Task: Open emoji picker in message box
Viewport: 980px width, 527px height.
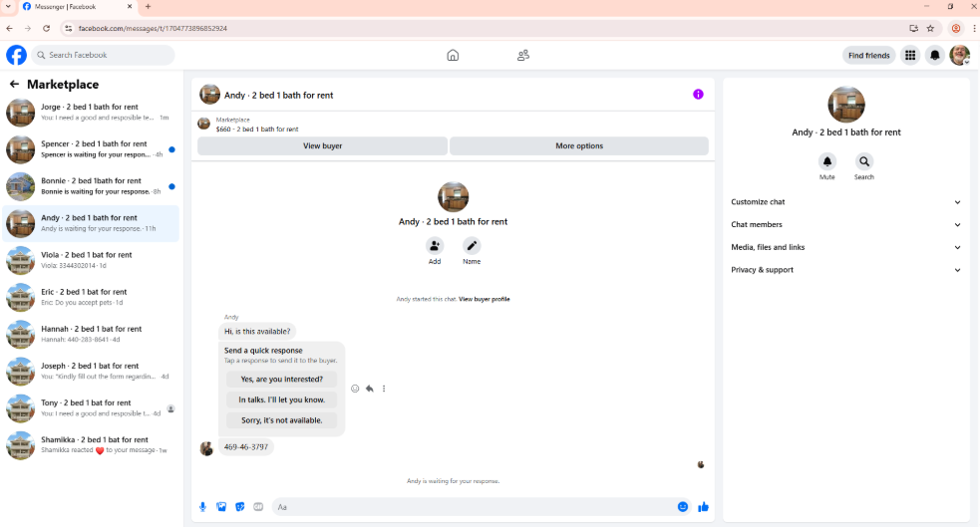Action: [x=683, y=507]
